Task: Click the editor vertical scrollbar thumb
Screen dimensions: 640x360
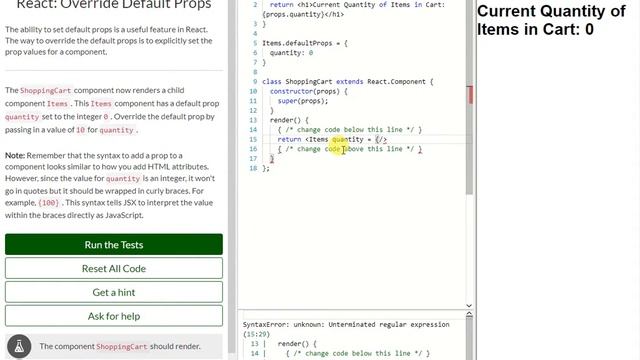Action: pos(469,98)
